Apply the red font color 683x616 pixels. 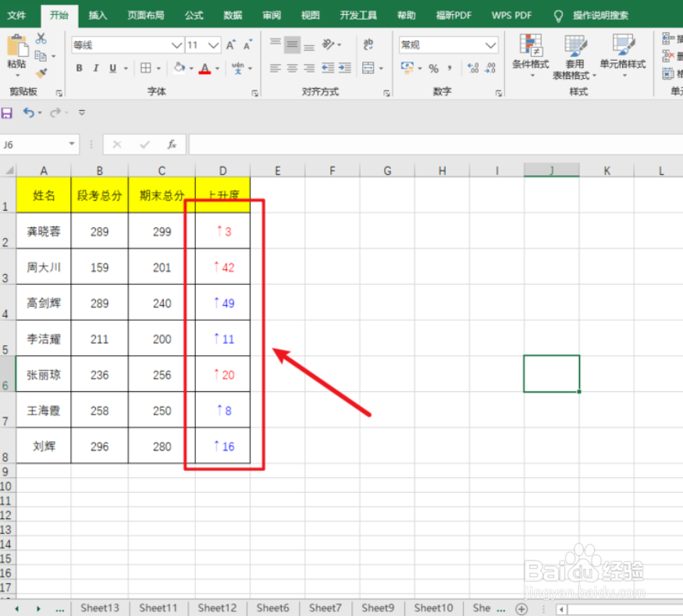205,69
